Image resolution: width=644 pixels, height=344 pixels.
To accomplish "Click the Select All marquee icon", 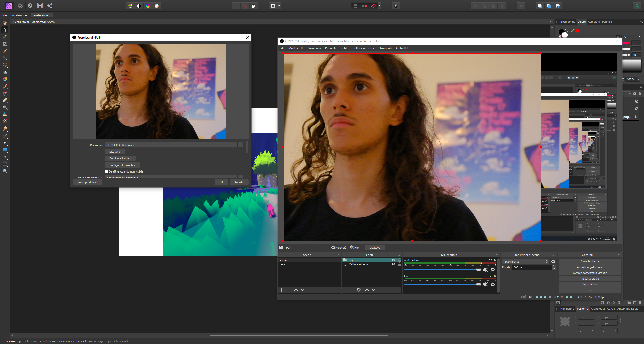I will tap(236, 6).
